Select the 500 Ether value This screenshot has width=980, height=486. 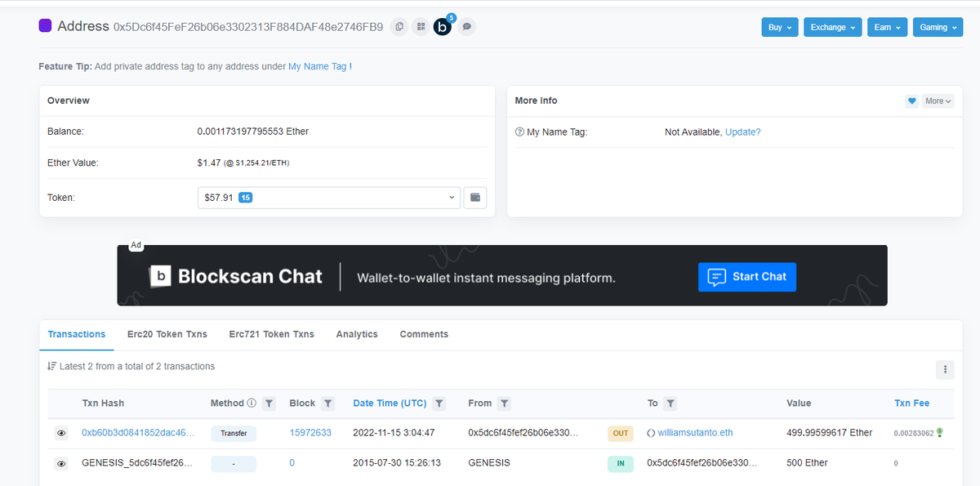pyautogui.click(x=807, y=463)
